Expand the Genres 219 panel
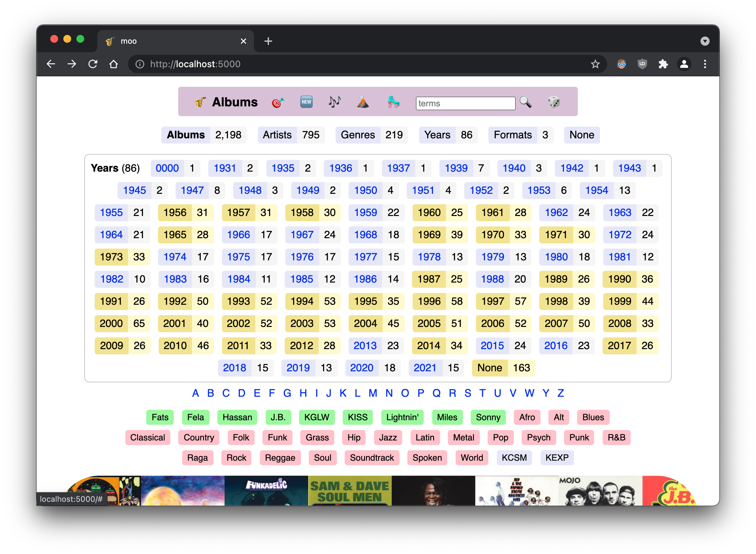The height and width of the screenshot is (554, 756). click(358, 135)
